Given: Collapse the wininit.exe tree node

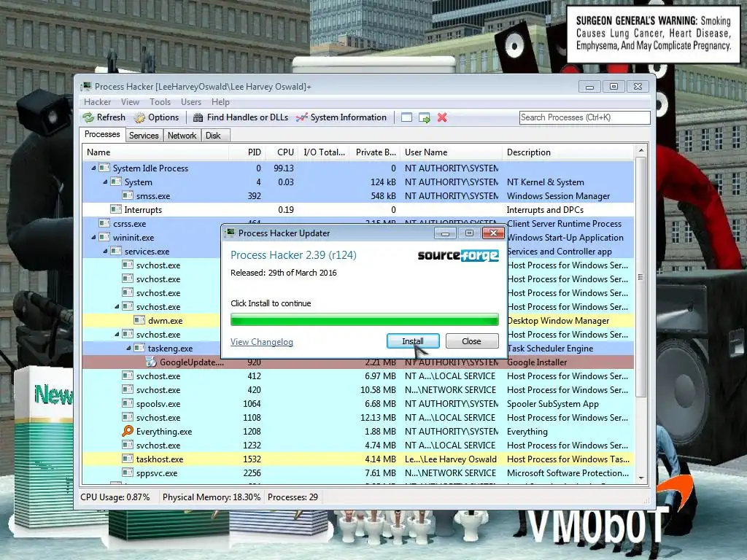Looking at the screenshot, I should click(x=94, y=237).
